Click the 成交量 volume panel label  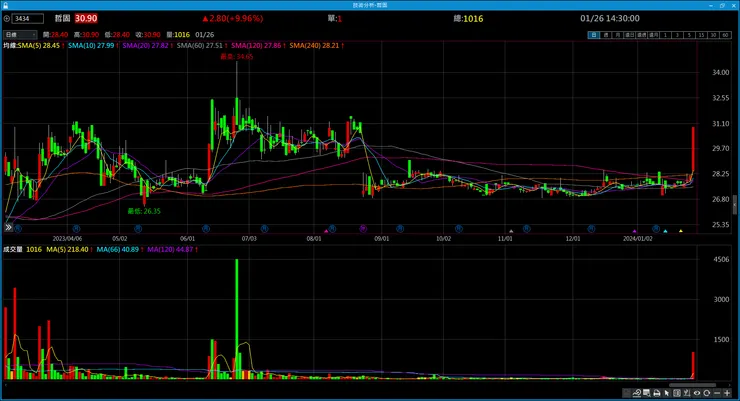(x=13, y=249)
